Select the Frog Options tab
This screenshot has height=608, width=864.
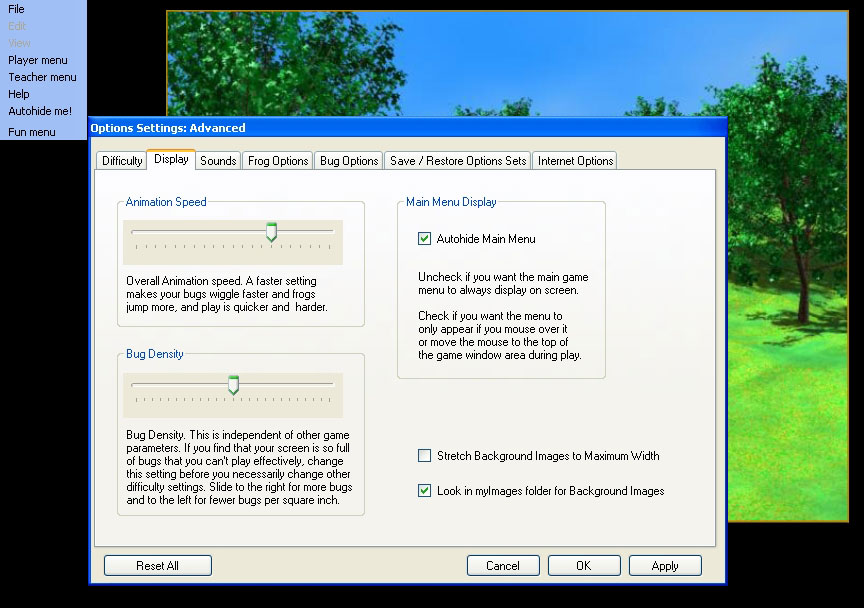coord(278,161)
